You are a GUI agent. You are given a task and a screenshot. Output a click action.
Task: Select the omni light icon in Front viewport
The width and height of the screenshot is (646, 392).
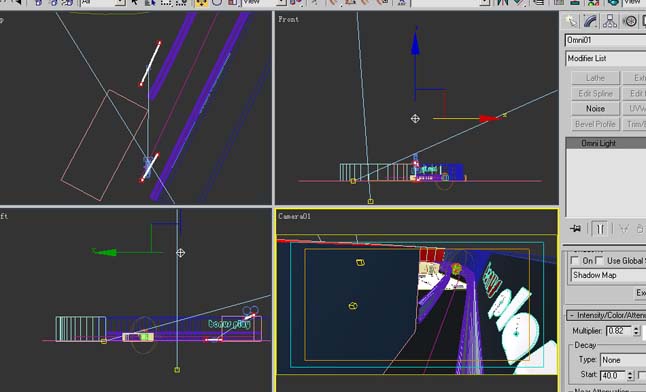click(x=415, y=119)
